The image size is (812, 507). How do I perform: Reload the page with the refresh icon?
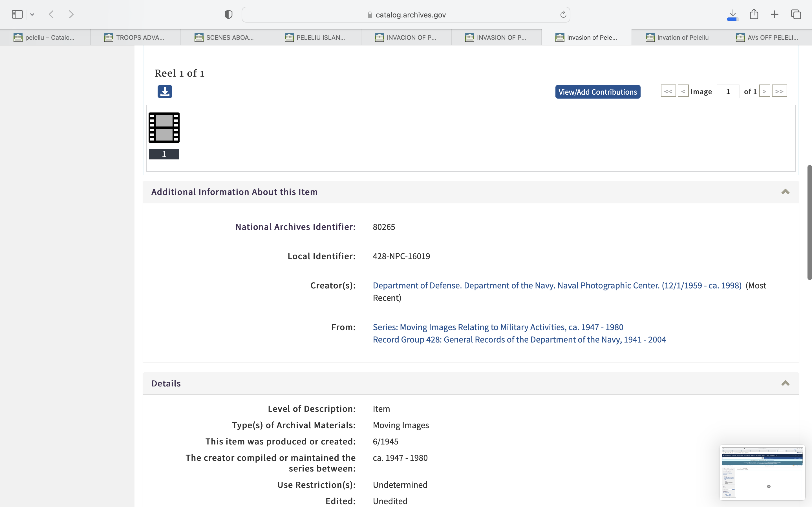pyautogui.click(x=563, y=15)
